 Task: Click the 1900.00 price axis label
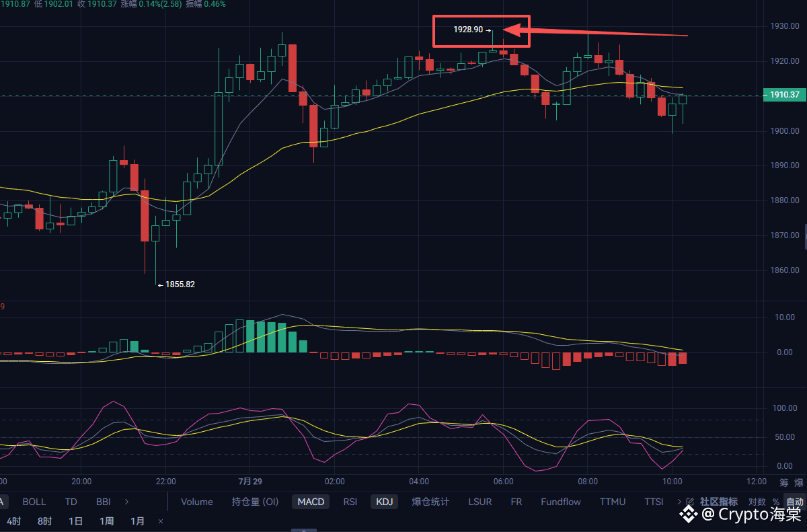[x=785, y=130]
